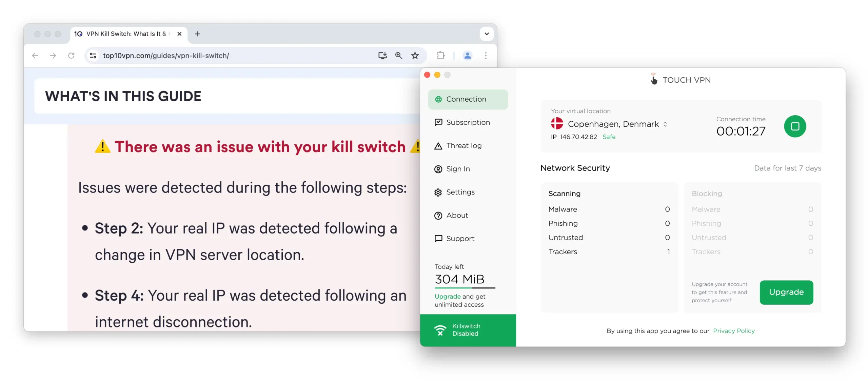Disconnect VPN with the green stop button

click(795, 126)
